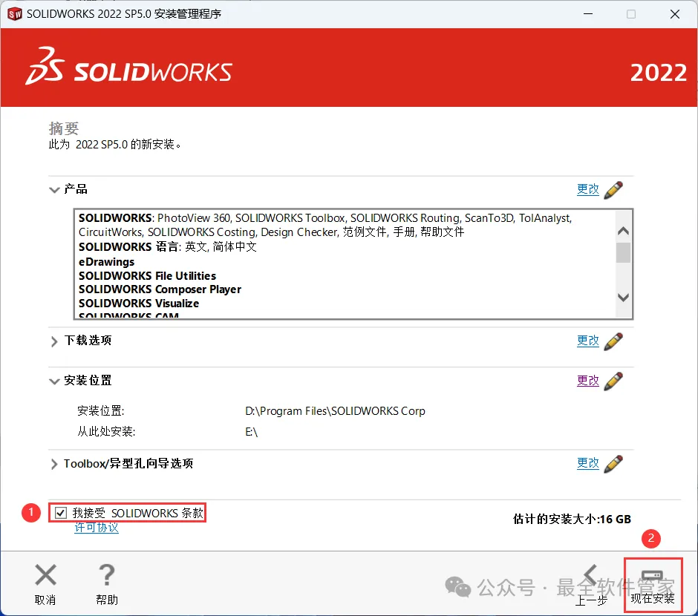Toggle the 我接受 SOLIDWORKS 条款 checkbox
The image size is (698, 616).
click(61, 514)
